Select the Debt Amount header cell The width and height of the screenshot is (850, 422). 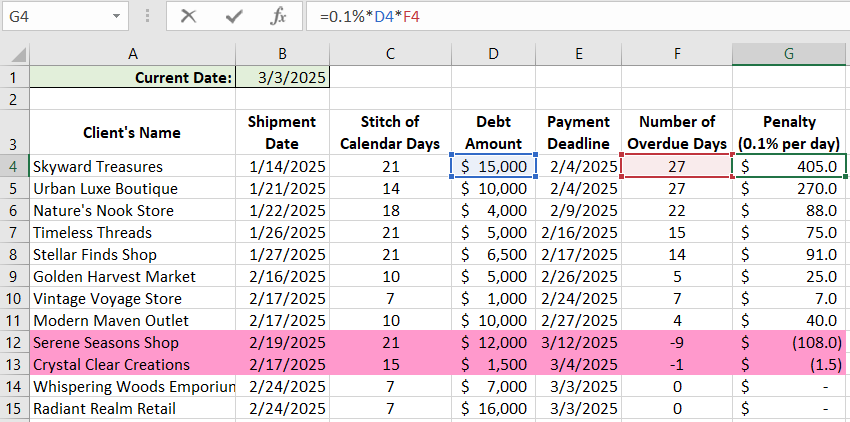tap(493, 132)
